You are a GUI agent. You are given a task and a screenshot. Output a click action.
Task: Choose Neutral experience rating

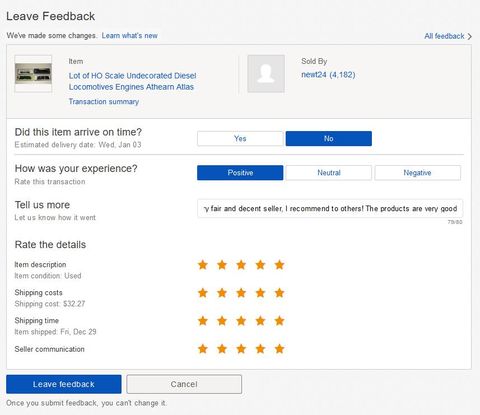pos(329,173)
